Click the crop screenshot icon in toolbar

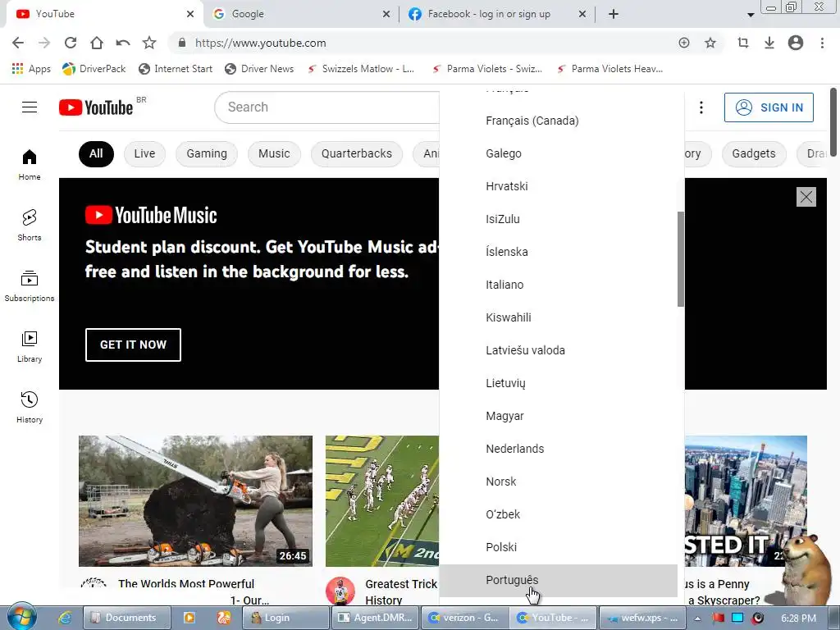[x=742, y=43]
